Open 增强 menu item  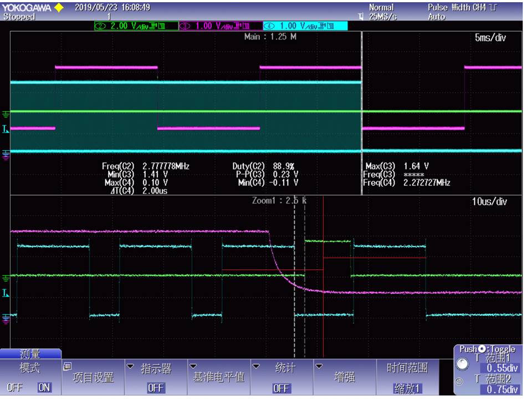[x=344, y=377]
